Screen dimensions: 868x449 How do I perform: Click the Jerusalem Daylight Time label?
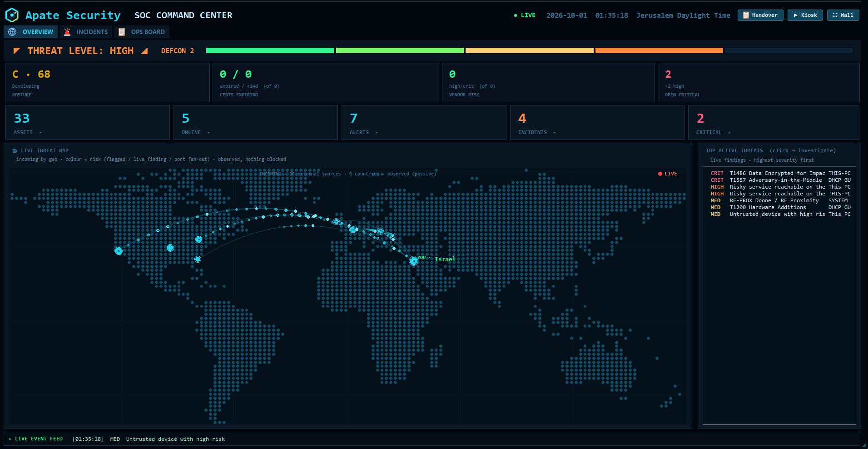click(x=683, y=15)
